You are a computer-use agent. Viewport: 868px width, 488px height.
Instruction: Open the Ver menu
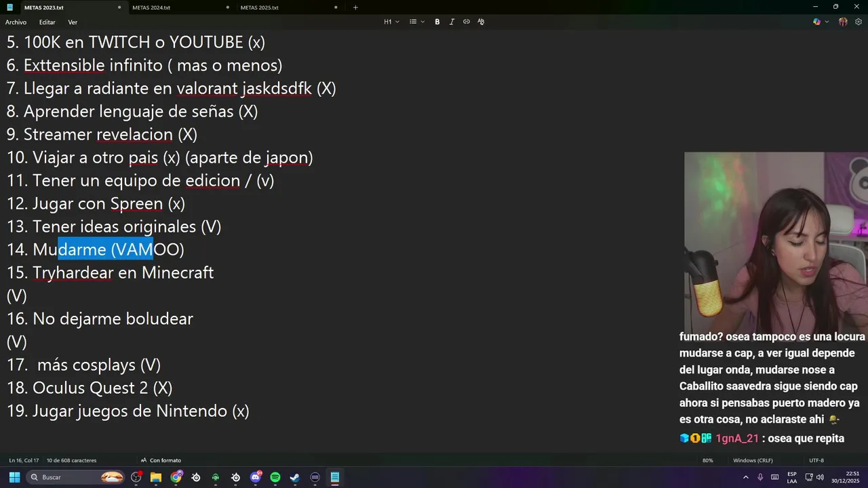click(73, 22)
